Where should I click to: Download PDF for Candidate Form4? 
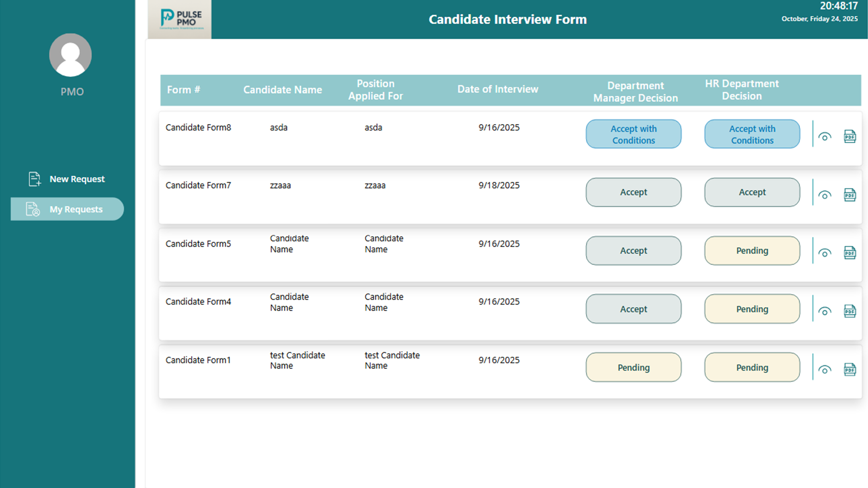tap(850, 311)
